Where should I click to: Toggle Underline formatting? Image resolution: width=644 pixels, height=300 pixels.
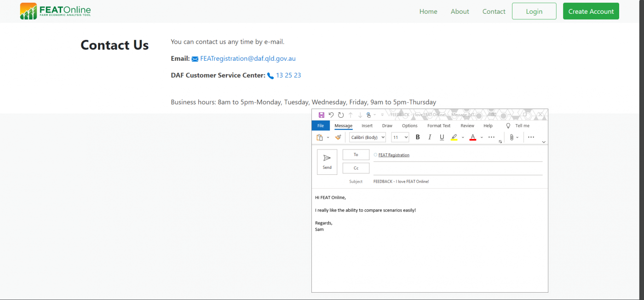coord(442,137)
